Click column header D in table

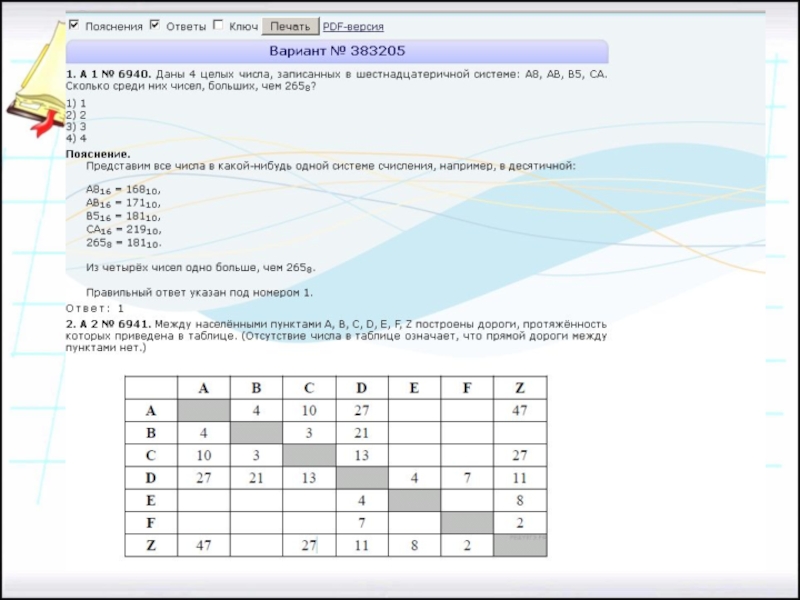point(362,388)
